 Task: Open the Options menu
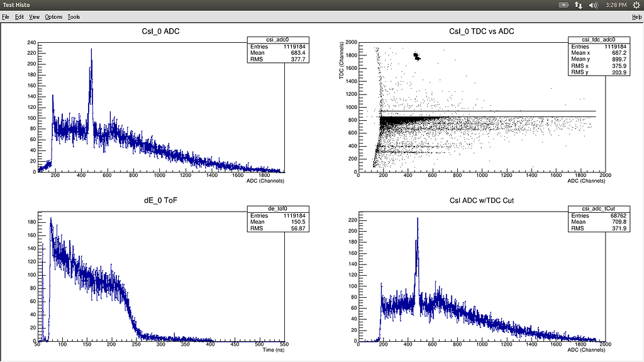(53, 16)
